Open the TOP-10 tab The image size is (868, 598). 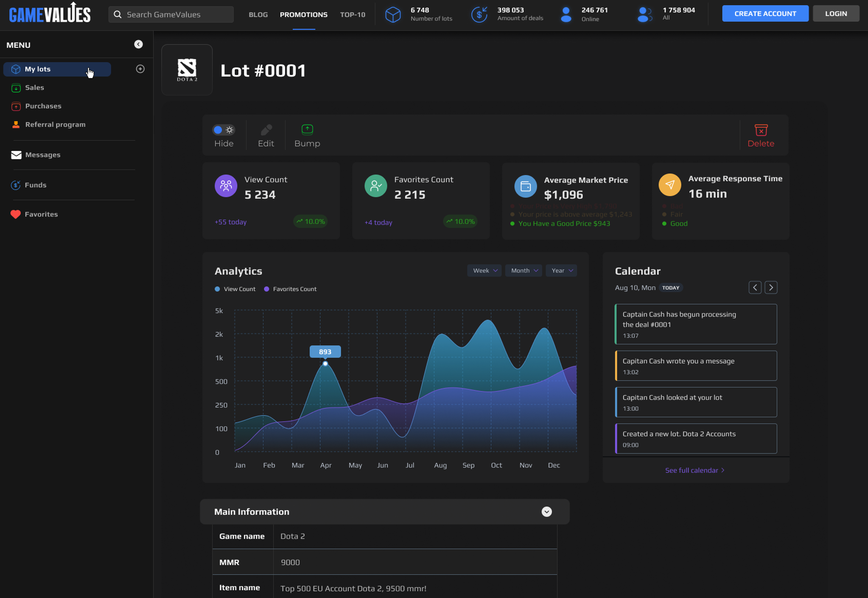pos(352,15)
